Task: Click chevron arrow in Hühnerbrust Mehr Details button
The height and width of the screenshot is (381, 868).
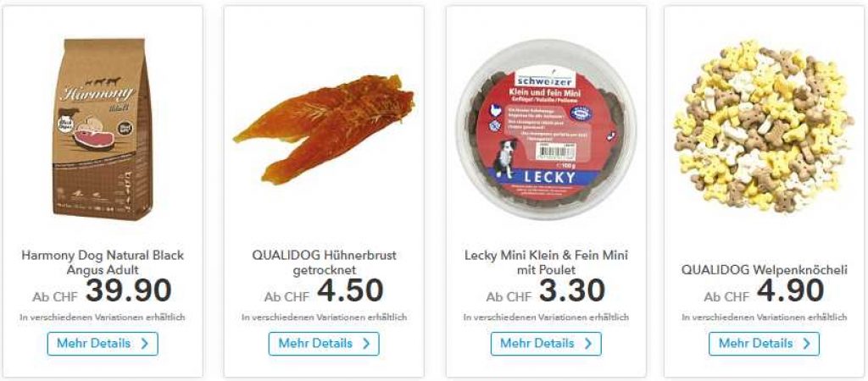Action: point(366,344)
